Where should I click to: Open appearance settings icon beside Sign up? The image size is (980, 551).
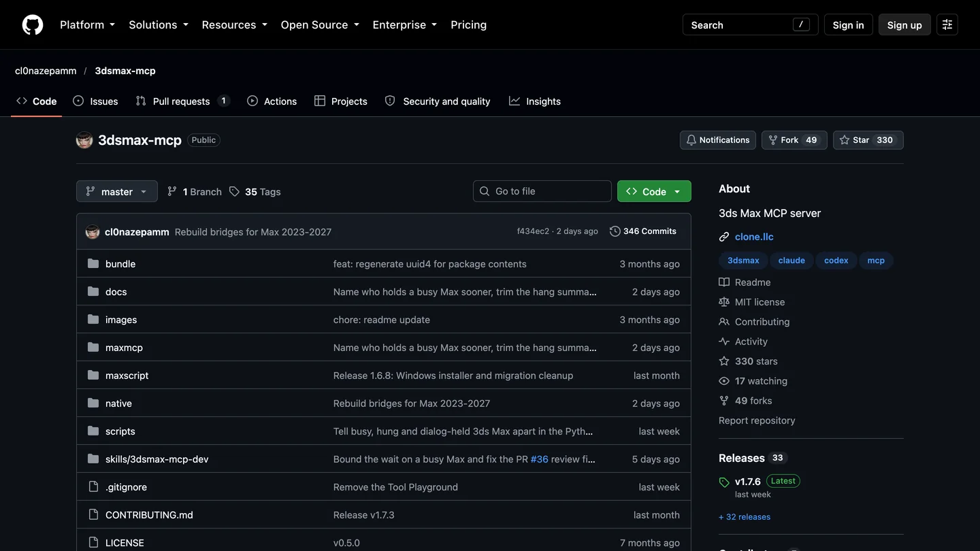947,24
